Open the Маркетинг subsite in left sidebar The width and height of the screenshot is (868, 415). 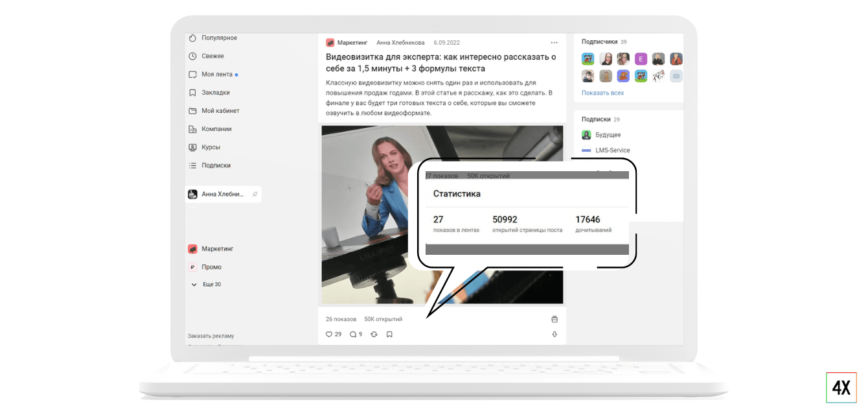coord(211,249)
